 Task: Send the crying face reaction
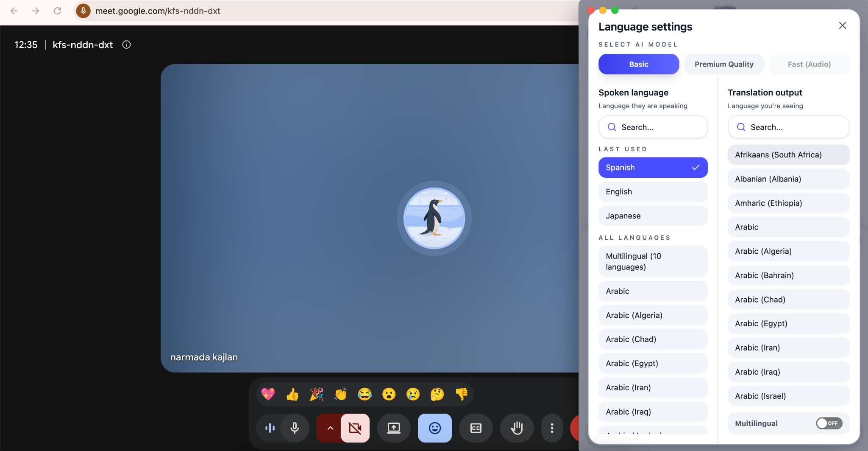[413, 394]
